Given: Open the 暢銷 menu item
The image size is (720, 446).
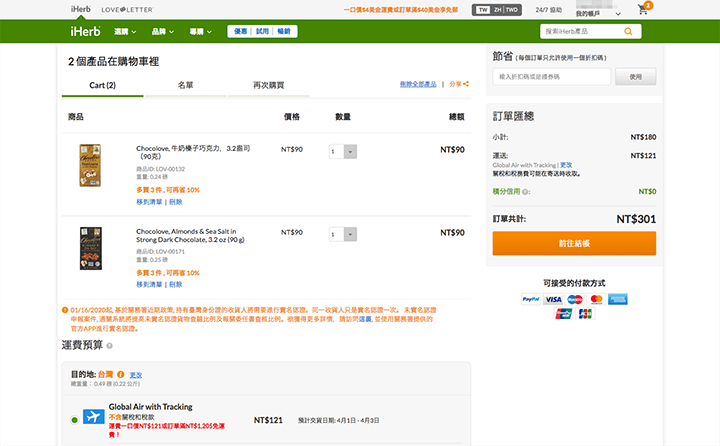Looking at the screenshot, I should click(284, 31).
